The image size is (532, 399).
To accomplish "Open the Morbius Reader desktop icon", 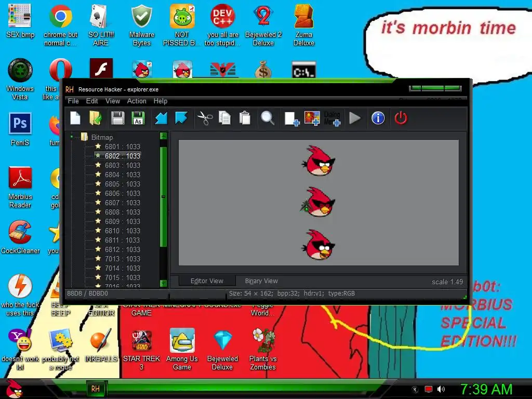I will click(x=20, y=187).
